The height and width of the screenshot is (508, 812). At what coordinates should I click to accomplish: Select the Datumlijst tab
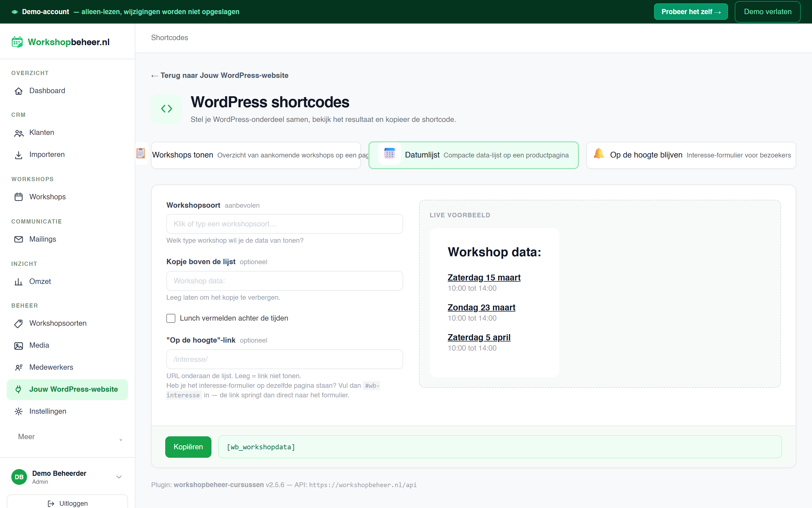coord(473,155)
